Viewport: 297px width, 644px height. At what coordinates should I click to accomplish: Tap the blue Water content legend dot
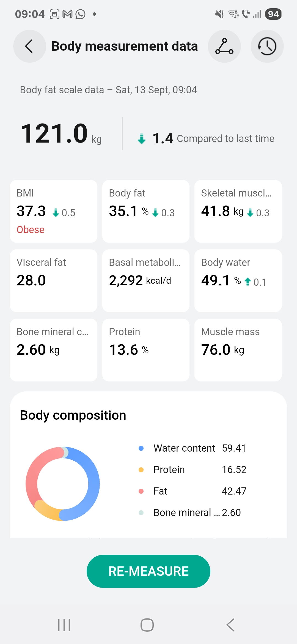tap(141, 448)
